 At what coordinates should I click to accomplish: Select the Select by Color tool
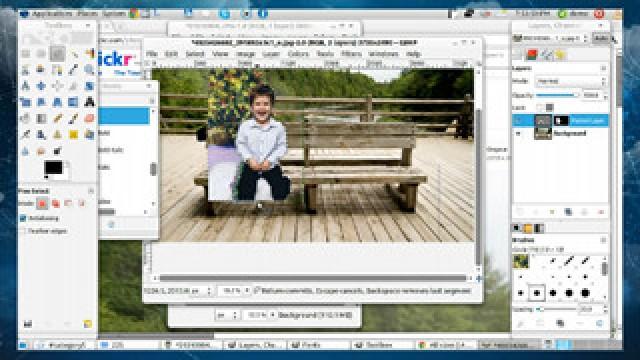tap(89, 53)
